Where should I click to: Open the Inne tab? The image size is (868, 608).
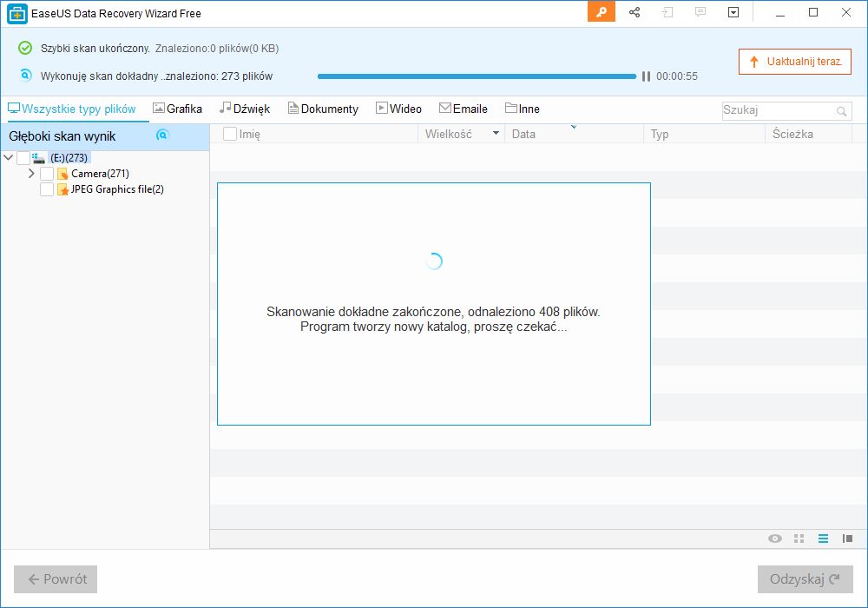click(x=523, y=109)
